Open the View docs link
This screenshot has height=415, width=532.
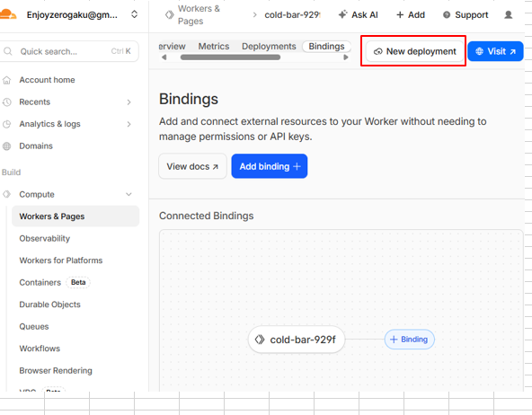pyautogui.click(x=192, y=166)
